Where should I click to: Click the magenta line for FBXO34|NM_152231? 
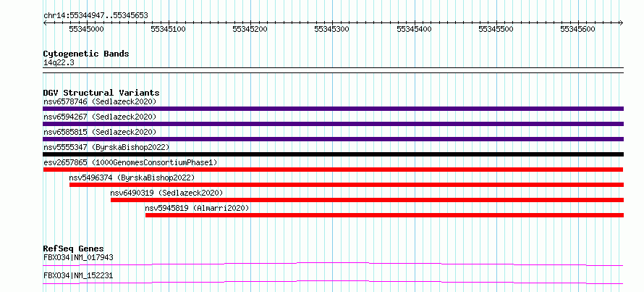[x=333, y=282]
